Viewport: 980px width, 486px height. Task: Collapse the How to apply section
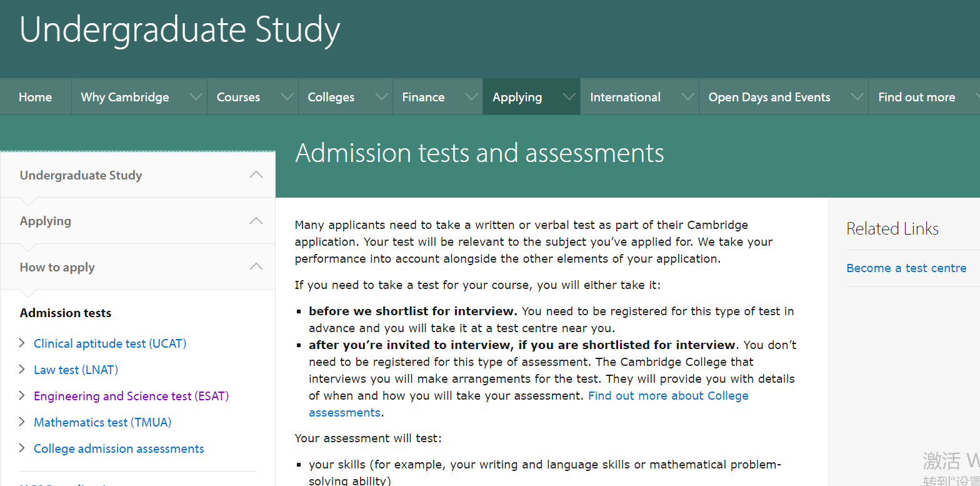[x=256, y=267]
